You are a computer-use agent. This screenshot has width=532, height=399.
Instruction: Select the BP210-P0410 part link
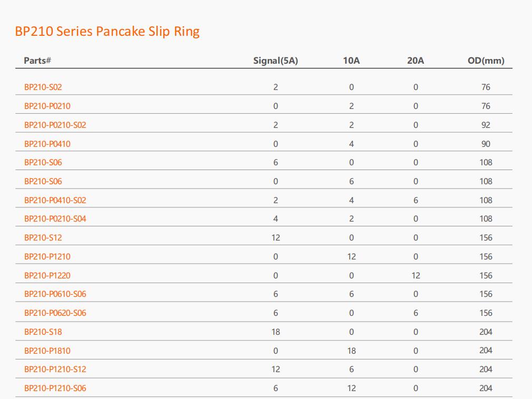(x=47, y=144)
